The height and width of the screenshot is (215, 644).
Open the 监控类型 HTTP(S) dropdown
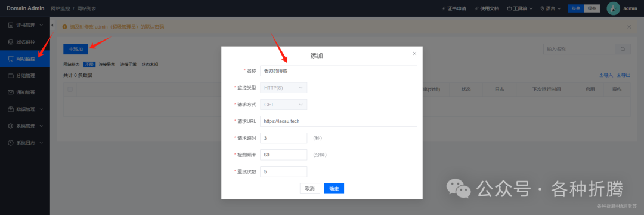[x=283, y=88]
